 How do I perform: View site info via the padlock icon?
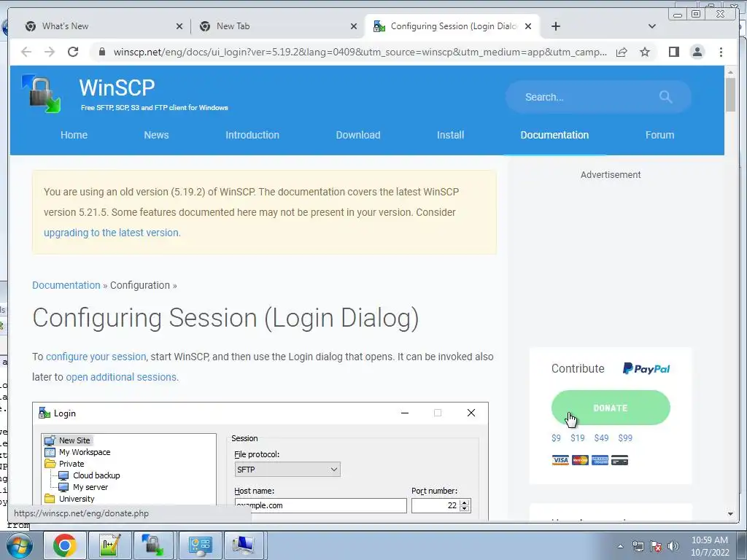pos(101,52)
